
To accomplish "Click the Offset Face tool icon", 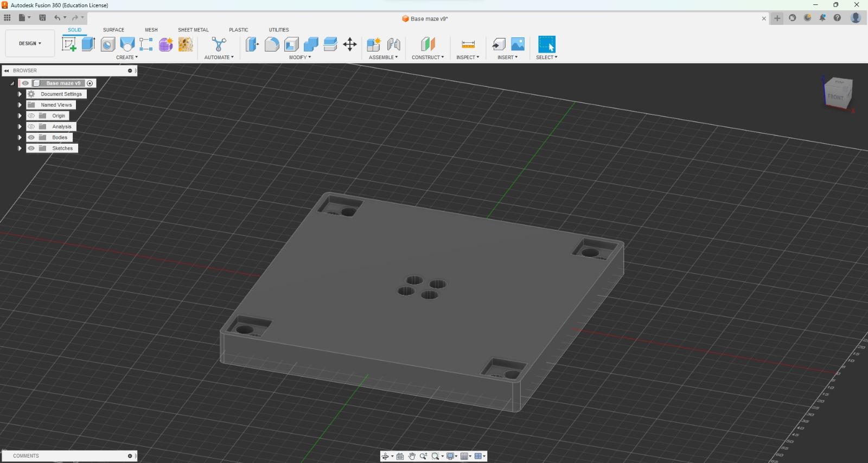I will click(330, 44).
